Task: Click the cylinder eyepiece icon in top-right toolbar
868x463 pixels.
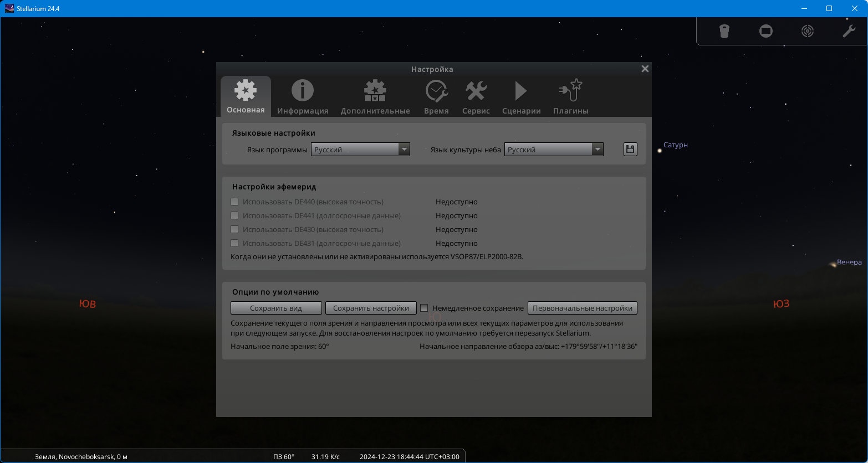Action: click(x=724, y=31)
